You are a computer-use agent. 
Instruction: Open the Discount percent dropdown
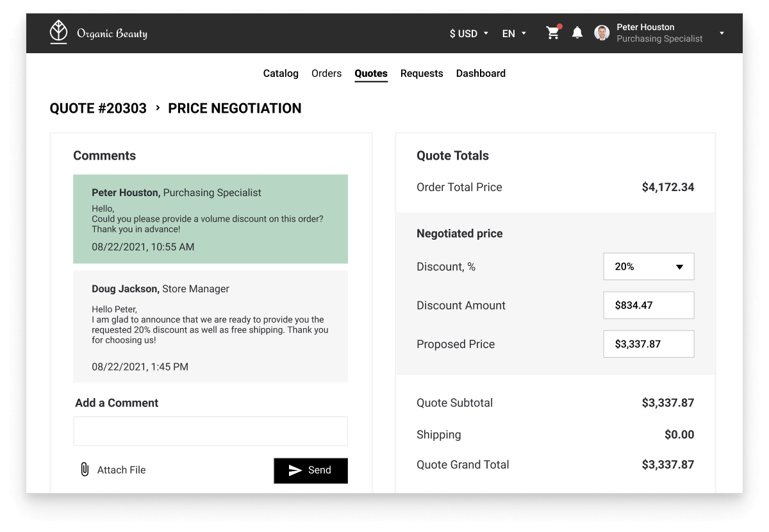coord(649,267)
